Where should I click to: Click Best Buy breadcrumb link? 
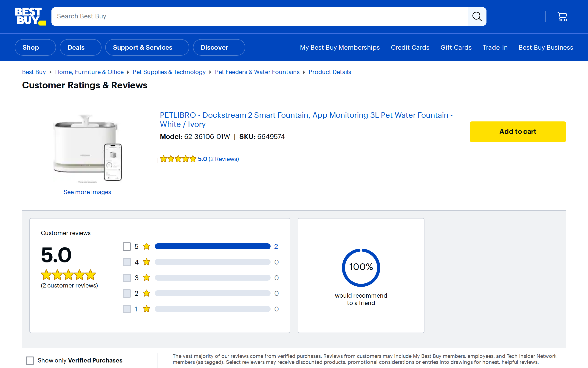34,72
